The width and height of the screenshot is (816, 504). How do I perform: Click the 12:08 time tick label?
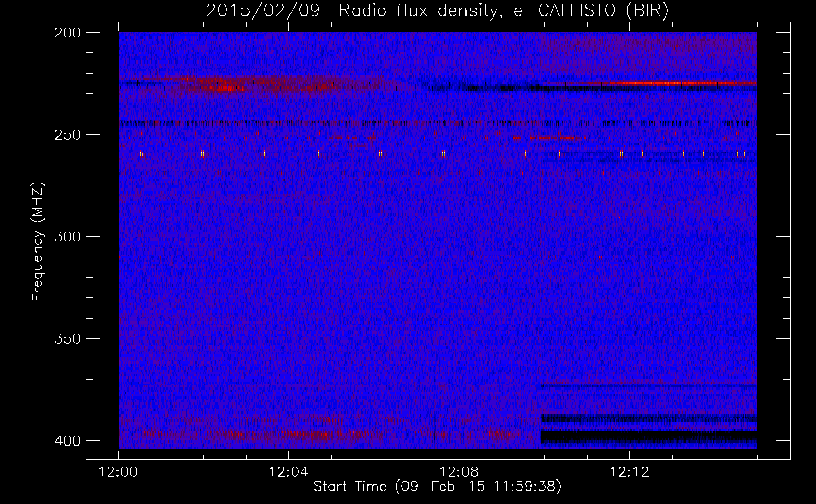459,472
